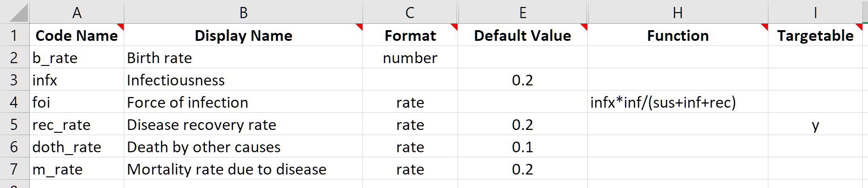Click 'Mortality rate due to disease' cell
Viewport: 868px width, 188px height.
pos(243,169)
